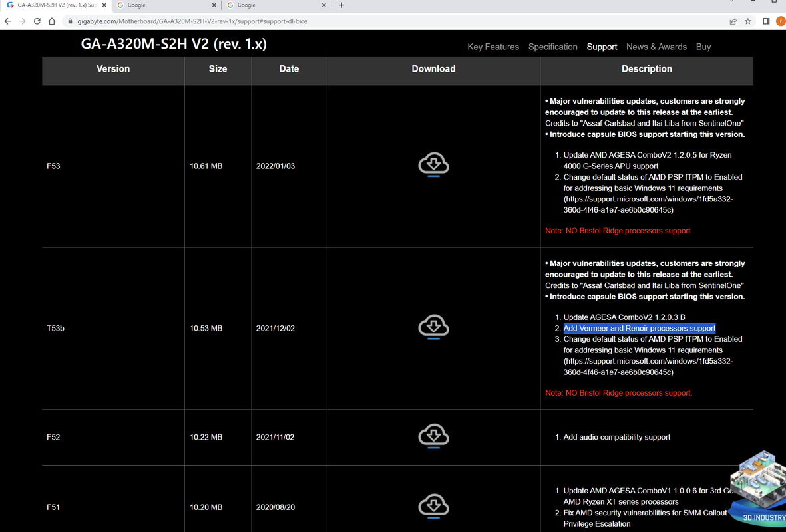Open the Buy section
Screen dimensions: 786x532
coord(703,47)
